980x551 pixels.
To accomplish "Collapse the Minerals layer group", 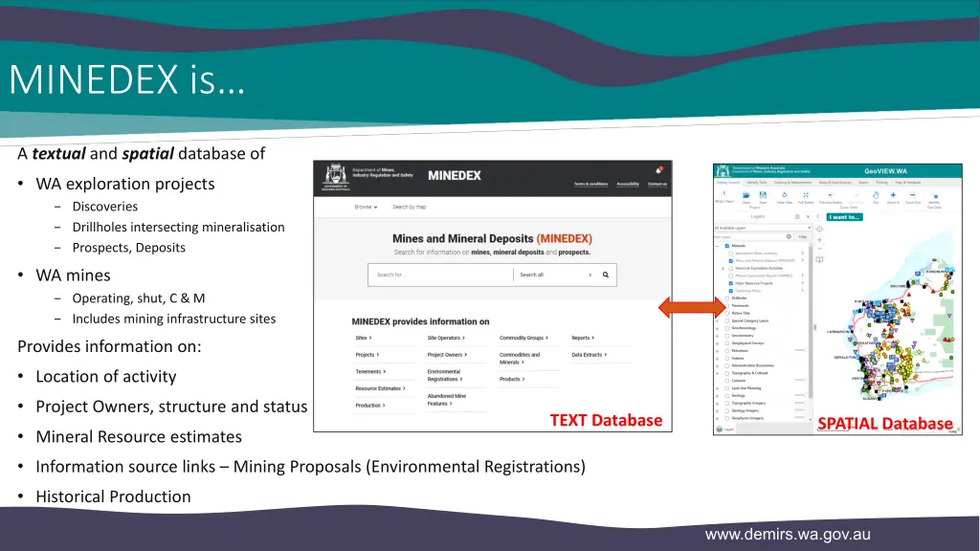I will coord(718,246).
